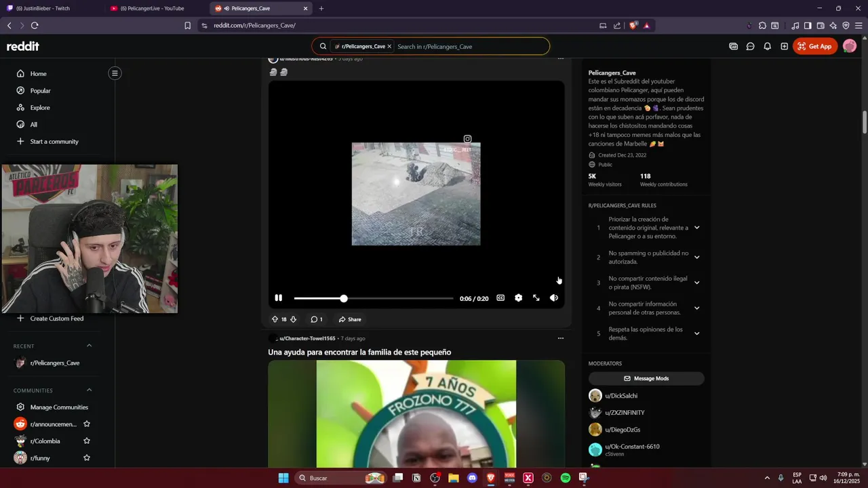Open moderator u/Ok-Constant-6610 profile

(632, 447)
